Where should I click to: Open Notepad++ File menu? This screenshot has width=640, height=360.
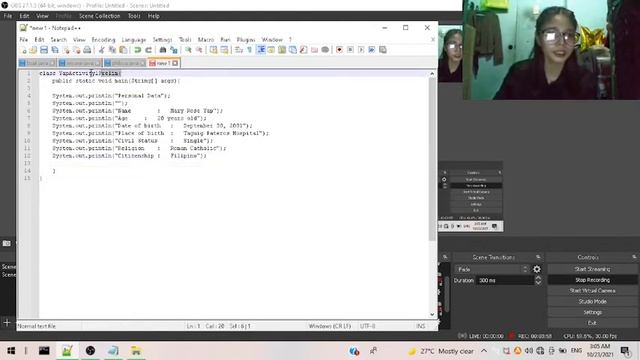pyautogui.click(x=24, y=40)
